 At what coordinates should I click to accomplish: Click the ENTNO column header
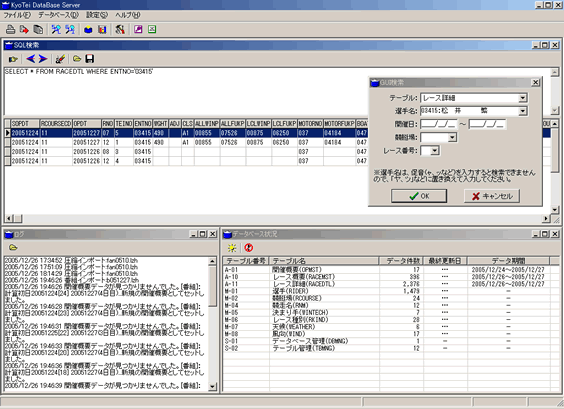coord(143,124)
